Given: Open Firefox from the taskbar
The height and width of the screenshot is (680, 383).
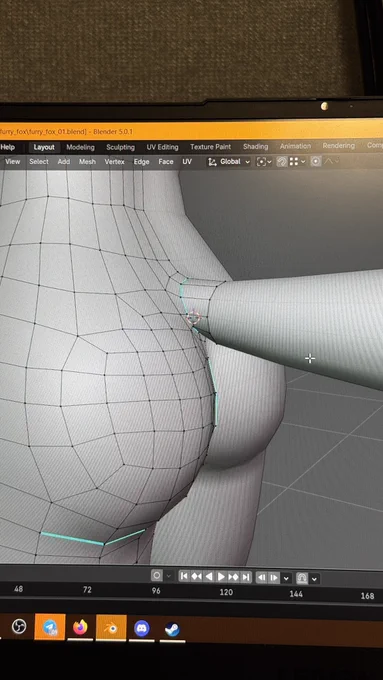Looking at the screenshot, I should coord(80,627).
